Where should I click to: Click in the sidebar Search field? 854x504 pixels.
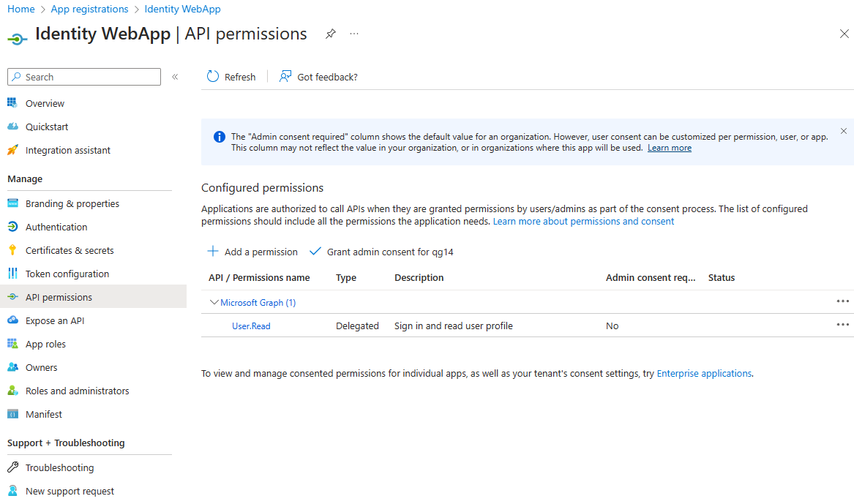pos(84,77)
